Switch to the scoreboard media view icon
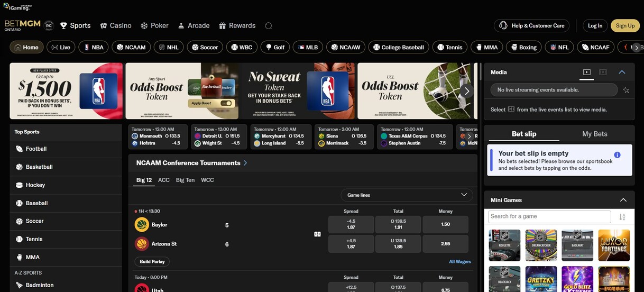The width and height of the screenshot is (644, 292). point(602,72)
